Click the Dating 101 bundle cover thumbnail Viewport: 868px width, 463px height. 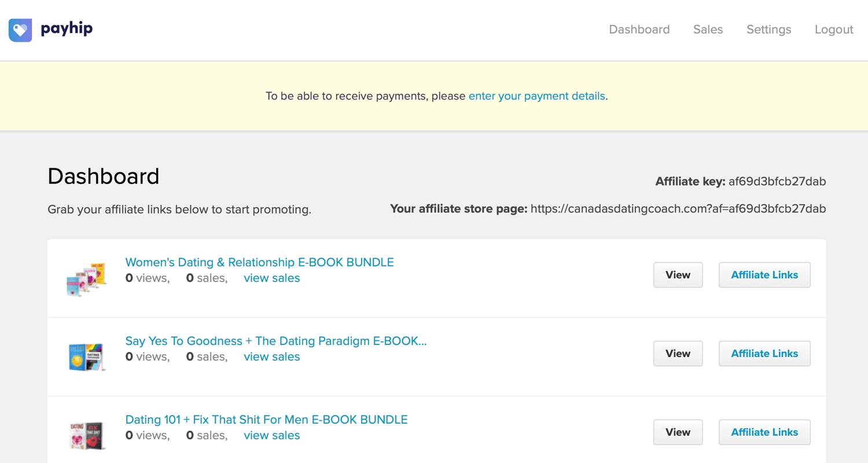86,435
